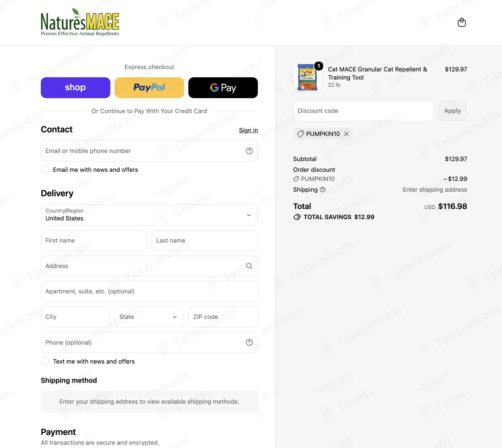Click the Subtotal $129.97 amount

pyautogui.click(x=456, y=159)
